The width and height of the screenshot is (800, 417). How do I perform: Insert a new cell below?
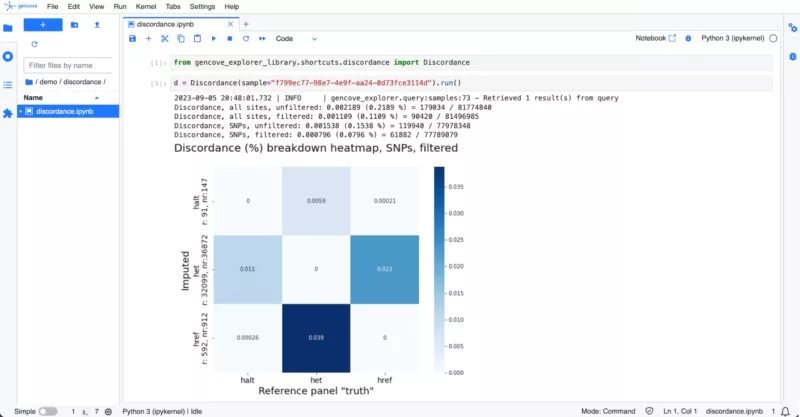[149, 39]
